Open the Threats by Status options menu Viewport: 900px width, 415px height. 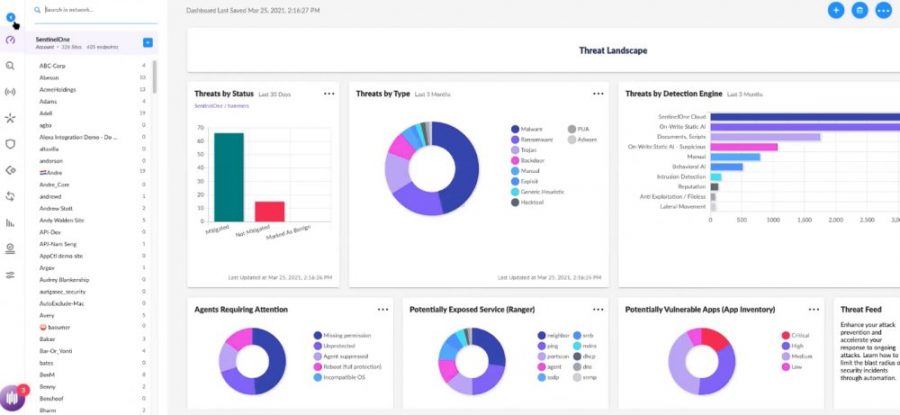(328, 93)
